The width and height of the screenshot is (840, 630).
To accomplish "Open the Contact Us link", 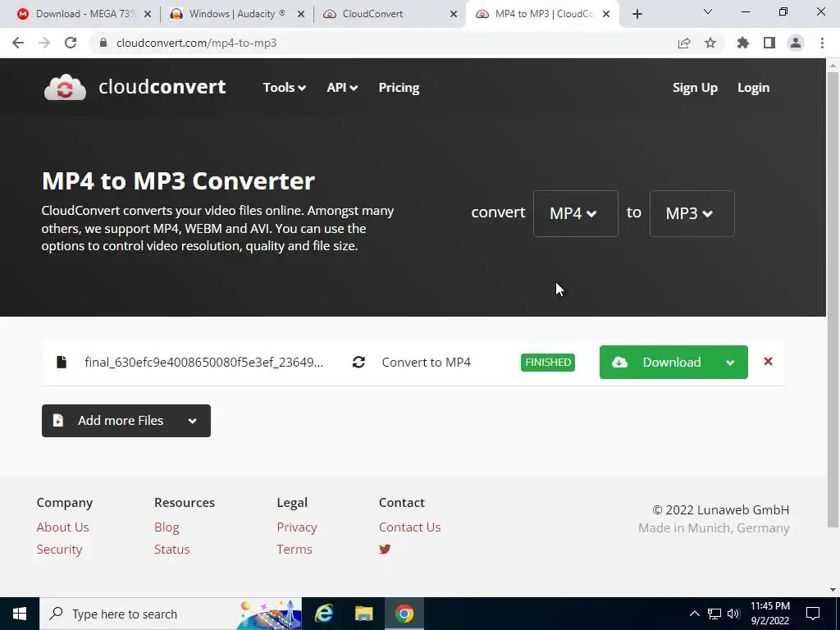I will [x=410, y=527].
